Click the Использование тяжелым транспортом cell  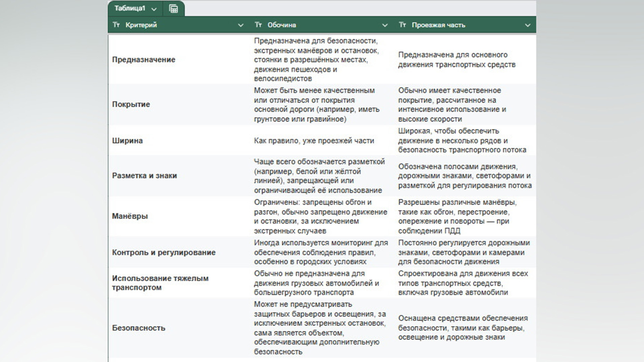pos(160,283)
